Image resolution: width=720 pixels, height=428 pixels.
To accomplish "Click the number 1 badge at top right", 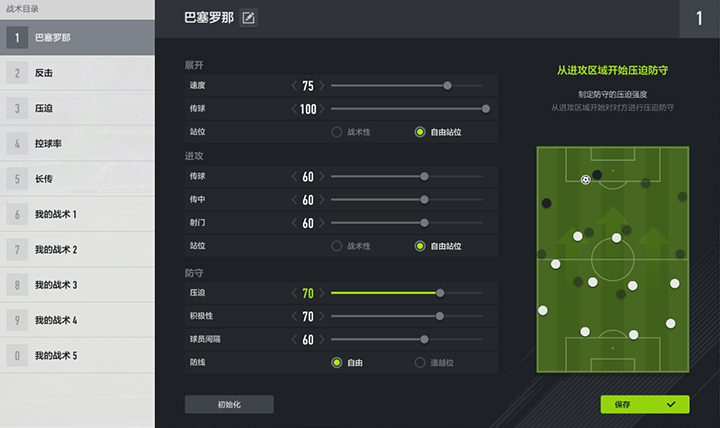I will [x=699, y=18].
